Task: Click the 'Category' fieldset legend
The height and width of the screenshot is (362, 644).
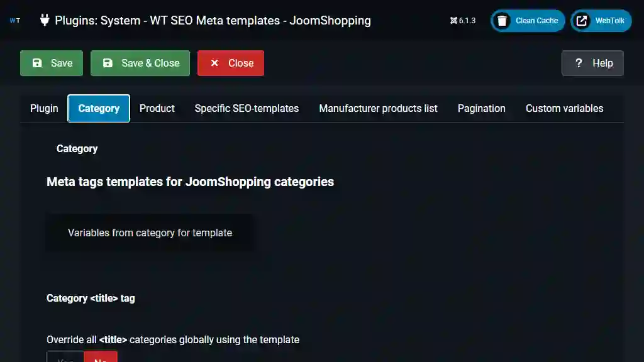Action: click(x=77, y=148)
